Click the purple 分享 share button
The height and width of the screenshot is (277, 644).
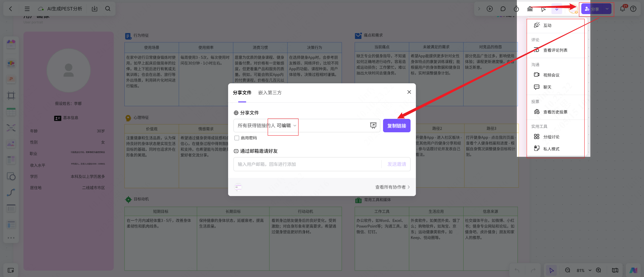[592, 9]
